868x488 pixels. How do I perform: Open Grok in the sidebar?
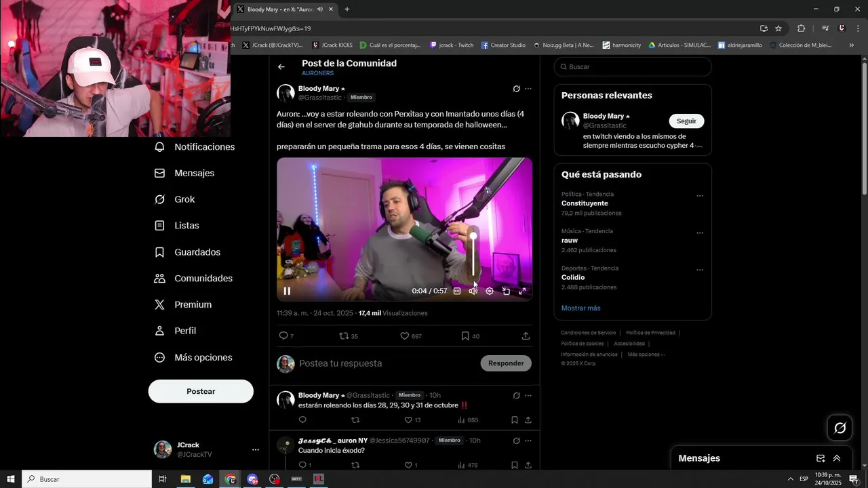coord(175,199)
